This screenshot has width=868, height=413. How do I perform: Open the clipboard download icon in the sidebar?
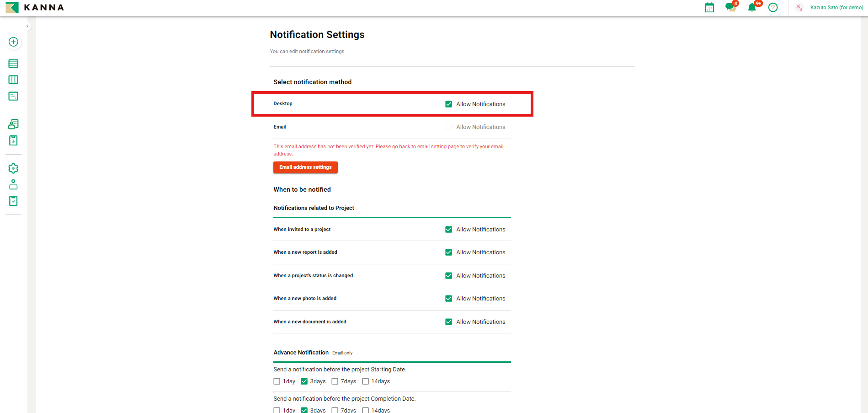pyautogui.click(x=13, y=140)
